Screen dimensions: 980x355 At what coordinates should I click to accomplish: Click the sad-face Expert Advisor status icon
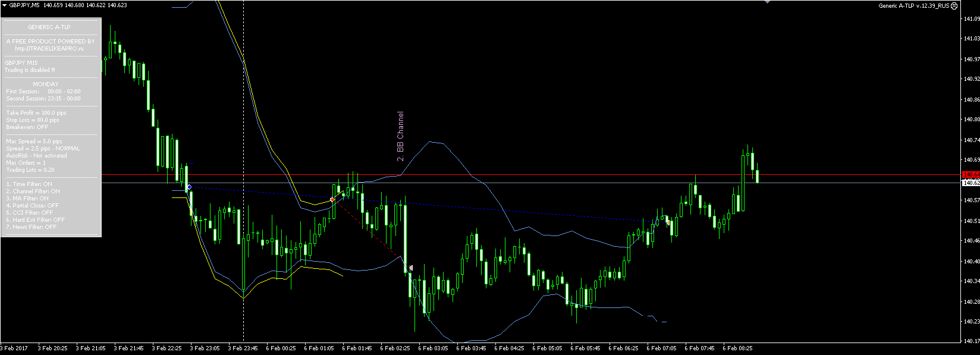click(x=954, y=5)
